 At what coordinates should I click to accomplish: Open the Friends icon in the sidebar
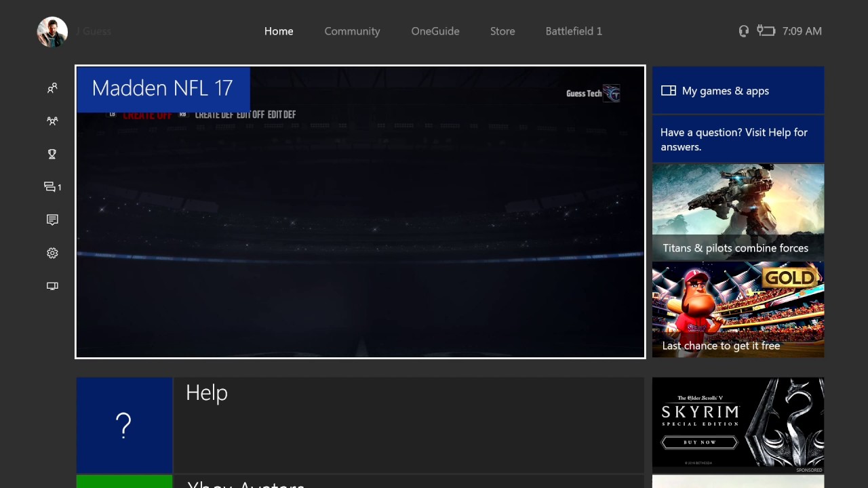click(52, 88)
